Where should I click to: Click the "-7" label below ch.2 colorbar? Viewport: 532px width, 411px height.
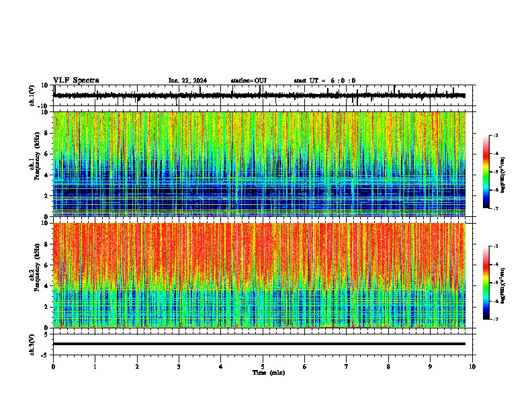click(495, 320)
